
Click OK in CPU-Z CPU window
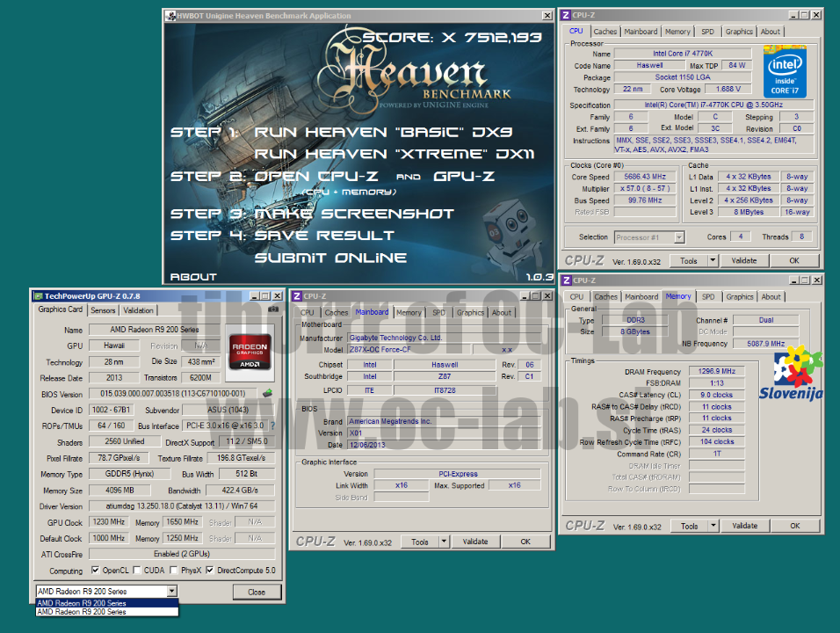(x=794, y=260)
